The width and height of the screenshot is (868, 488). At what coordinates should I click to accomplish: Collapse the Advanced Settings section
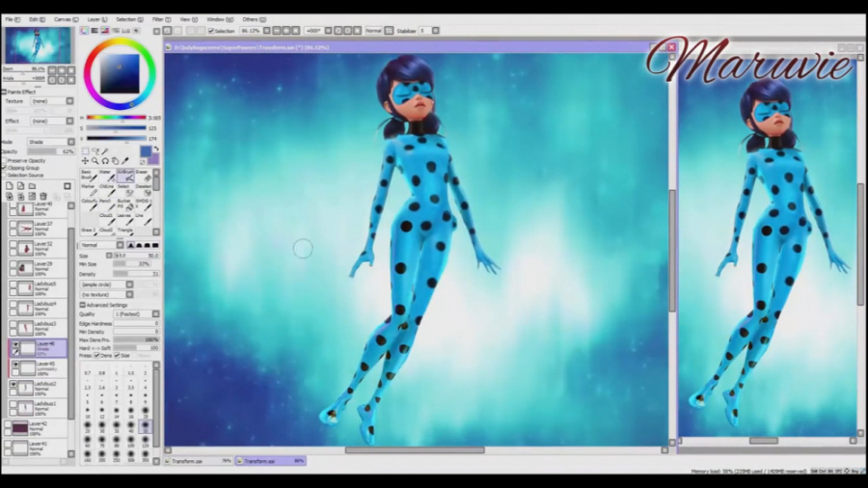tap(83, 305)
